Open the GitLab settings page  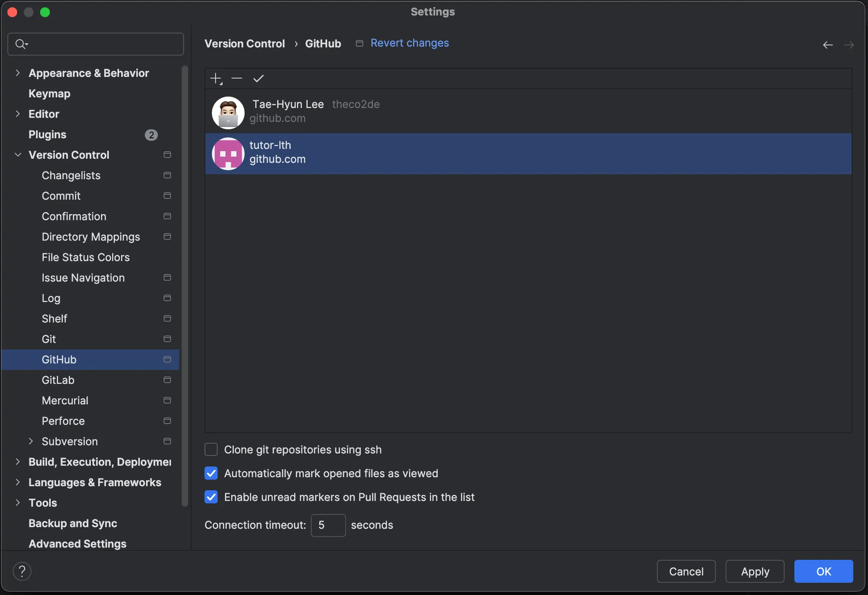[58, 380]
